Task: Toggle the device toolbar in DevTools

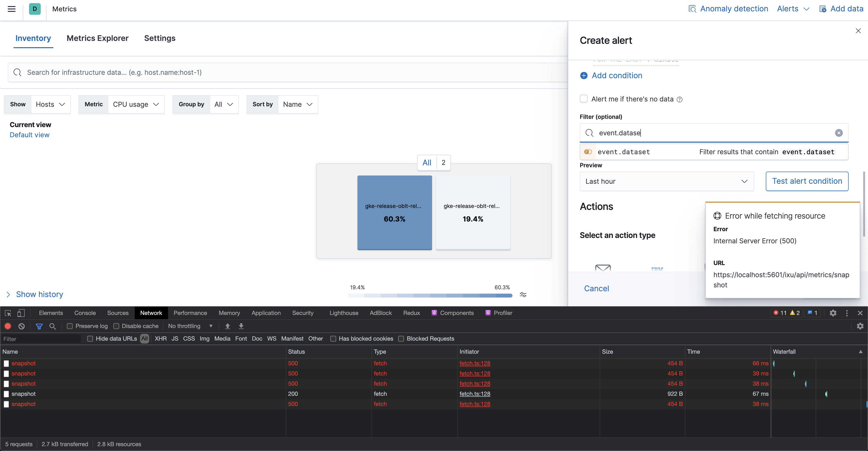Action: pyautogui.click(x=21, y=313)
